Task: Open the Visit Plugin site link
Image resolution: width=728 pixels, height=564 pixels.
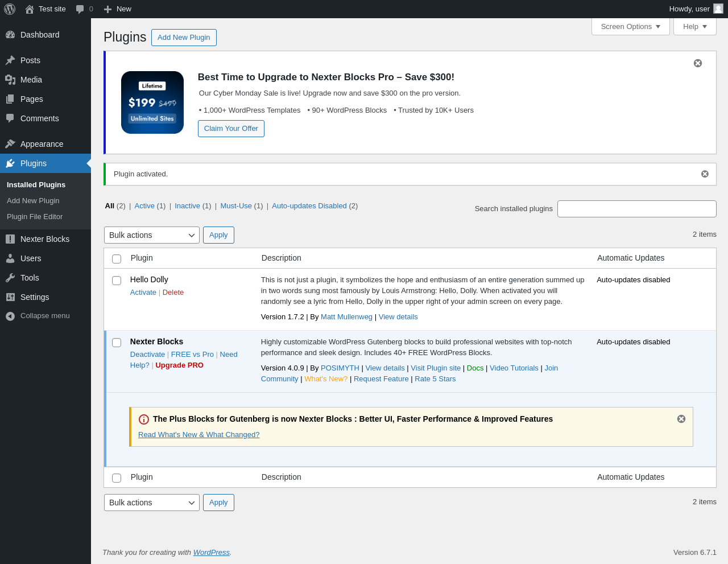Action: click(436, 368)
